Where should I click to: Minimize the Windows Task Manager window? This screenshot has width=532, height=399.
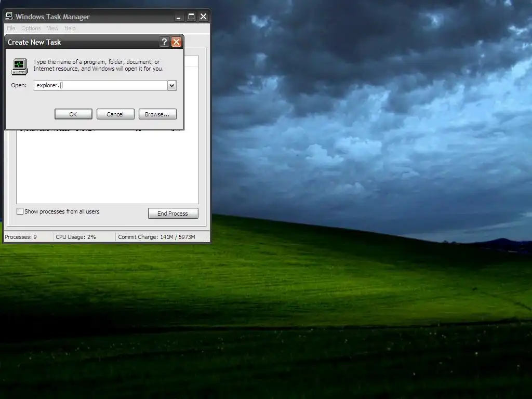[179, 17]
